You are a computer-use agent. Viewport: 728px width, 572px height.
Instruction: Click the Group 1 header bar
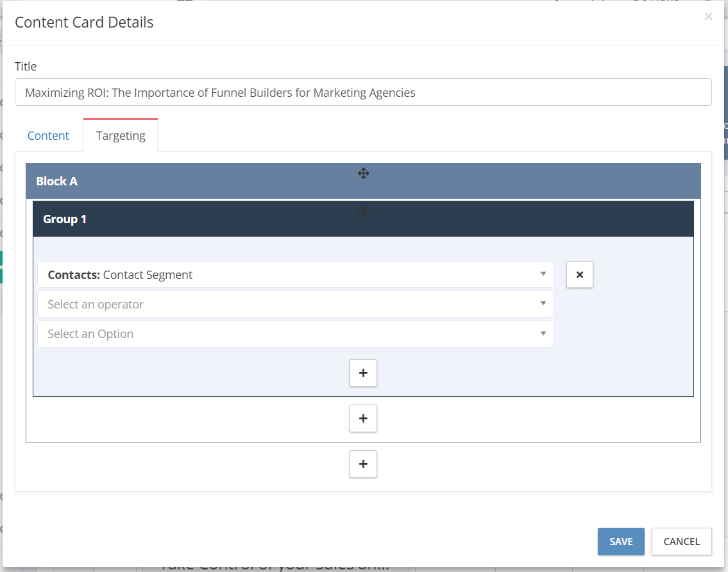point(363,219)
